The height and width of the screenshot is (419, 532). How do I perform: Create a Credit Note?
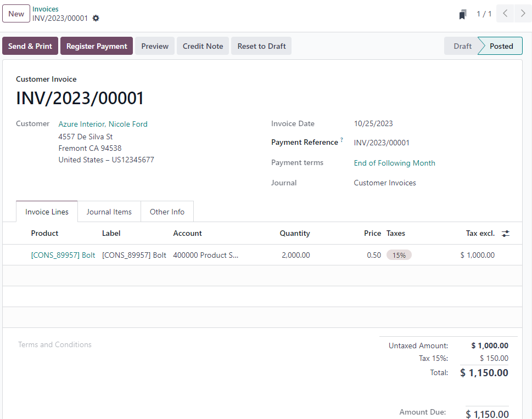(x=203, y=46)
